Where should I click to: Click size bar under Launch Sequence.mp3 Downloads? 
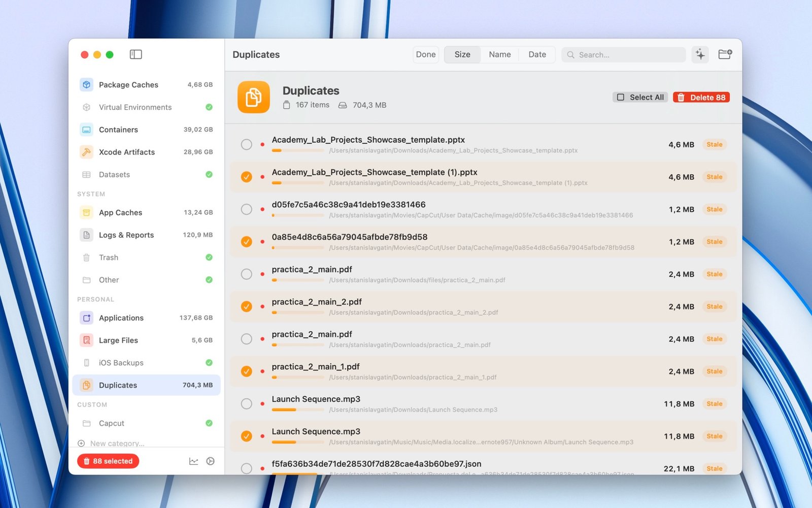[x=298, y=410]
